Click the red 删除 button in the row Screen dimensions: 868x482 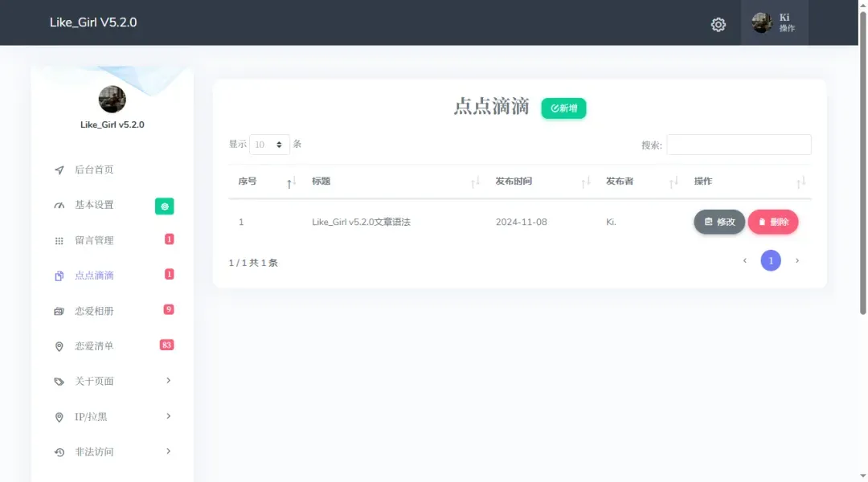pyautogui.click(x=773, y=222)
